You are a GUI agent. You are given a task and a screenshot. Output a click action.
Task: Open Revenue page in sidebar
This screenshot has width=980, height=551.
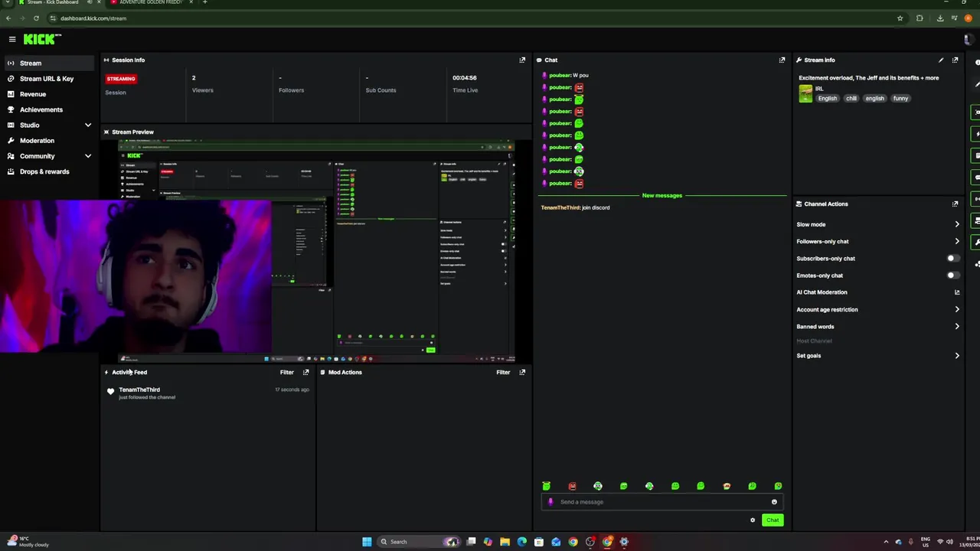pos(49,94)
